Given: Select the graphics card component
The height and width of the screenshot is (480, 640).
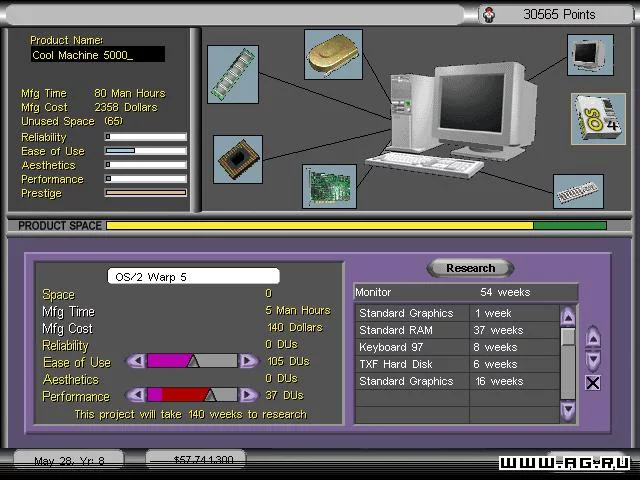Looking at the screenshot, I should click(x=329, y=187).
